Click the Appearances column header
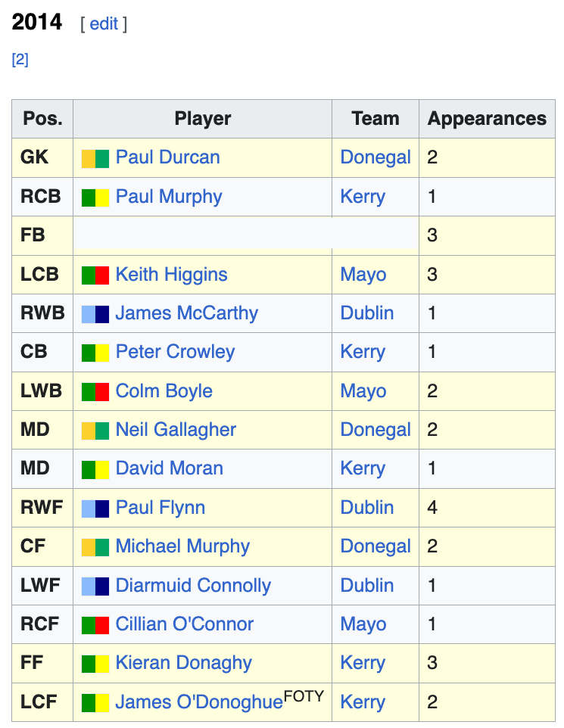The height and width of the screenshot is (728, 564). [487, 119]
